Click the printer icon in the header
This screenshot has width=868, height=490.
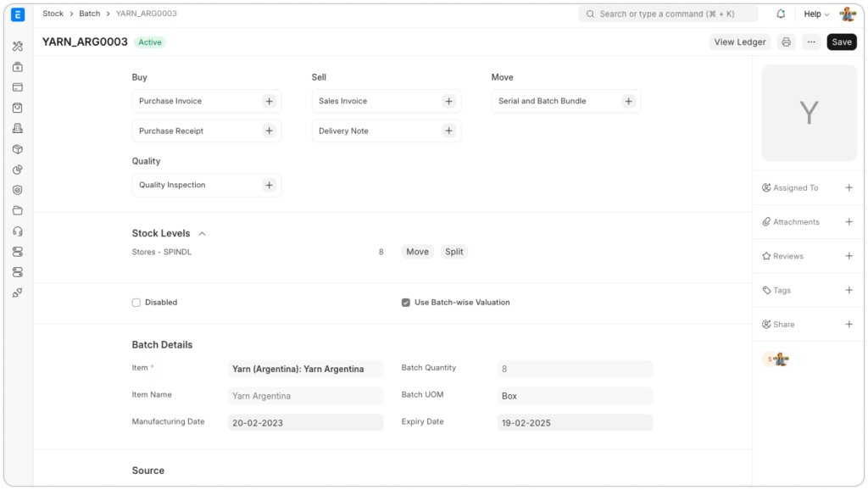coord(786,42)
